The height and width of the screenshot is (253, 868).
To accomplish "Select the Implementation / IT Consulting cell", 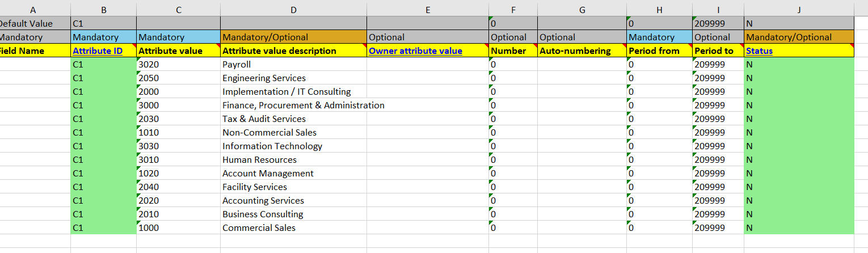I will (x=293, y=91).
